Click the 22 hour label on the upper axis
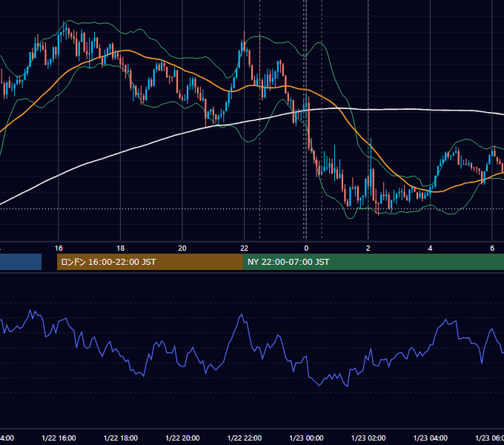 point(245,248)
